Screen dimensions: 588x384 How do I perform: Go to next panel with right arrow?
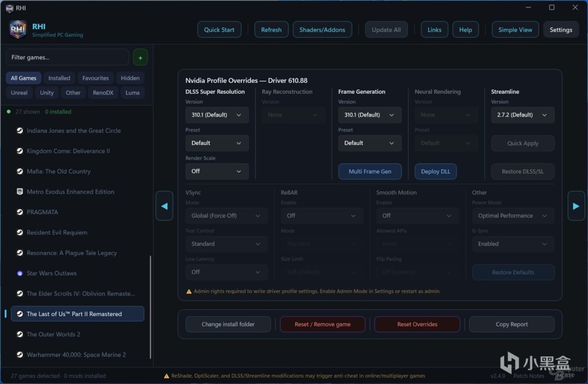576,206
